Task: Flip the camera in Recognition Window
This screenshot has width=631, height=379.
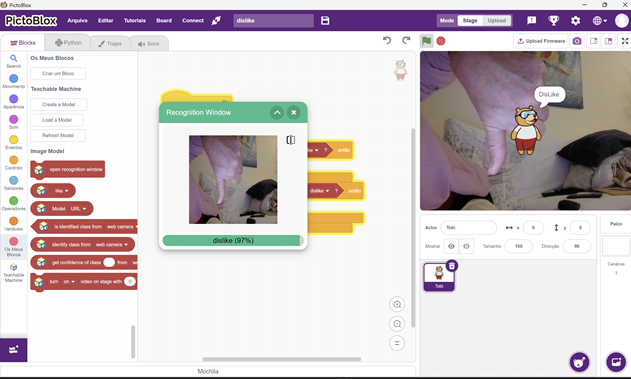Action: point(291,140)
